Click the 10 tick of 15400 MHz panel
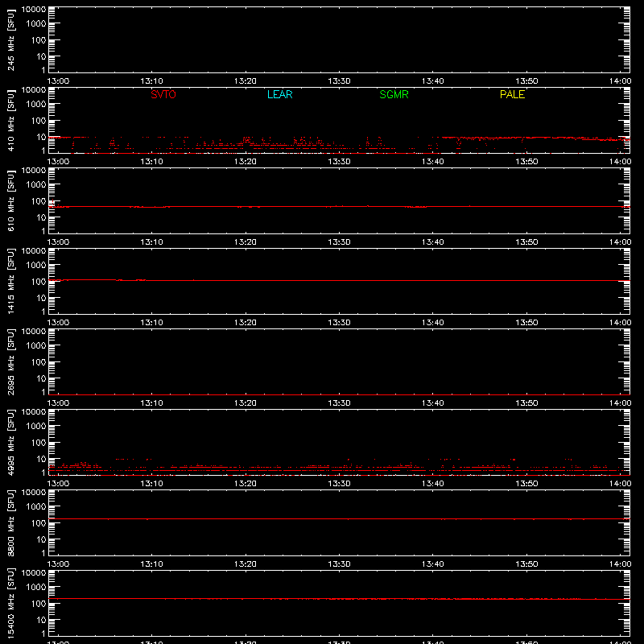 click(41, 620)
